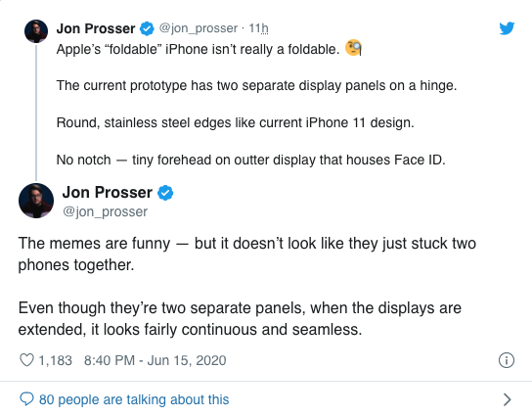Screen dimensions: 532x415
Task: Open the tweet info circle icon
Action: (x=507, y=360)
